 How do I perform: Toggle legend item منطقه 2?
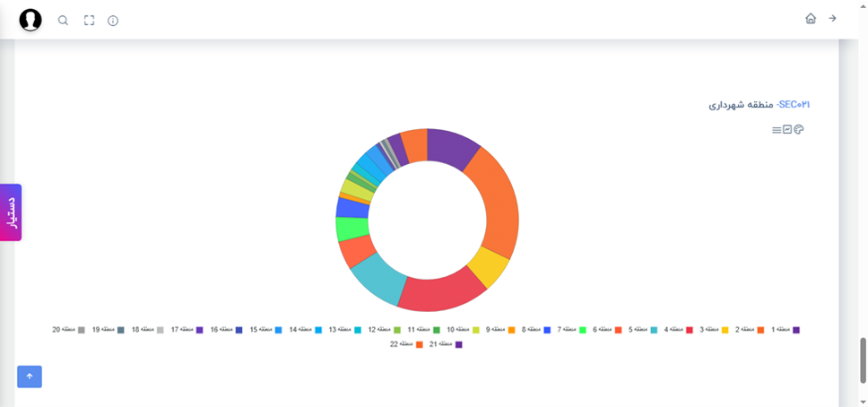tap(751, 330)
